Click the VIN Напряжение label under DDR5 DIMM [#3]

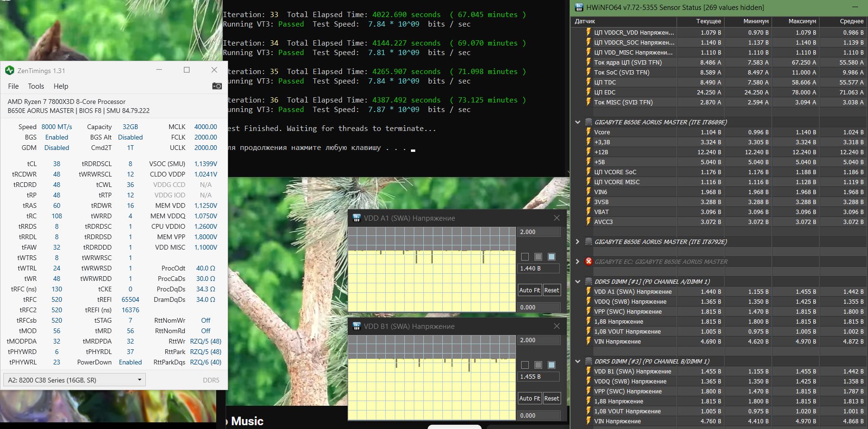click(617, 421)
